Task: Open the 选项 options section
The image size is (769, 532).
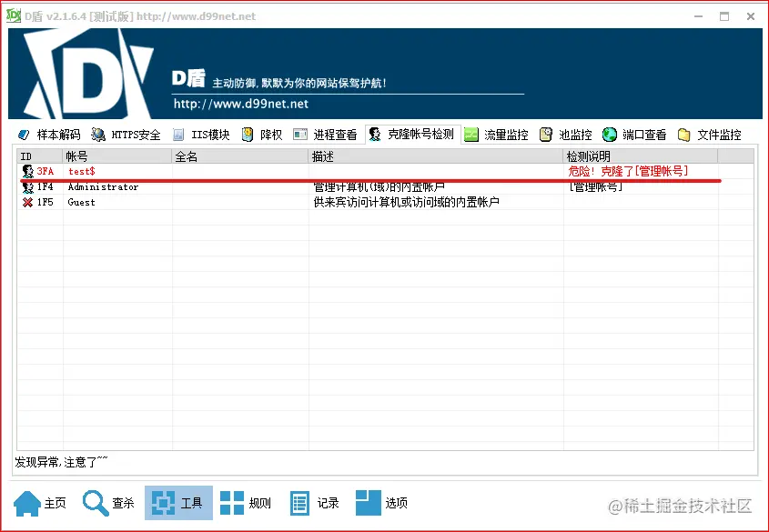Action: 382,503
